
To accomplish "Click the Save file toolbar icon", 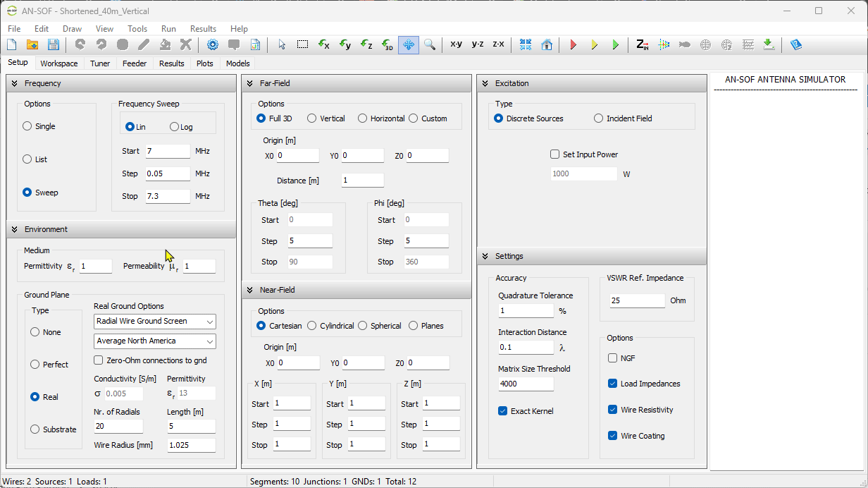I will (53, 44).
